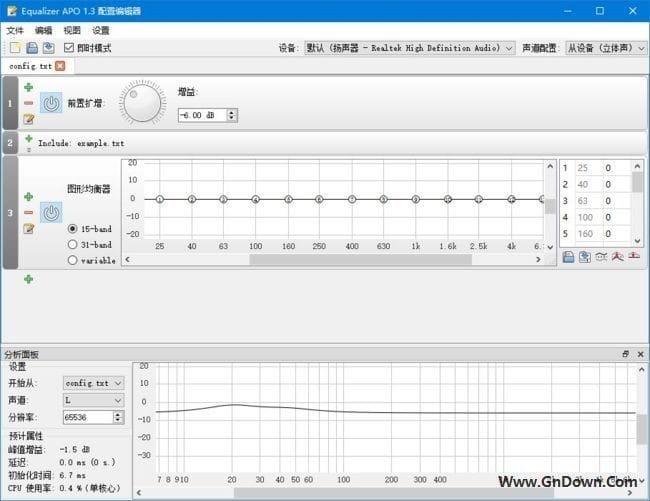Create a new configuration file
Image resolution: width=650 pixels, height=501 pixels.
pos(15,48)
